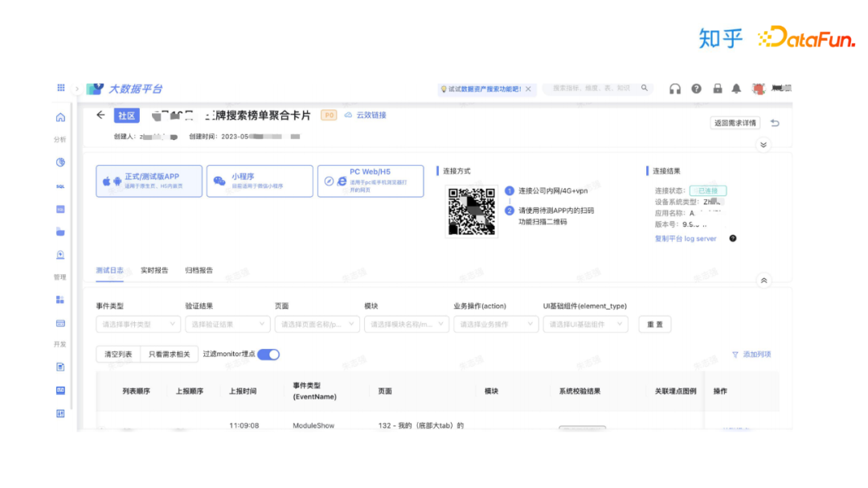
Task: Click the apps grid icon top left
Action: [60, 88]
